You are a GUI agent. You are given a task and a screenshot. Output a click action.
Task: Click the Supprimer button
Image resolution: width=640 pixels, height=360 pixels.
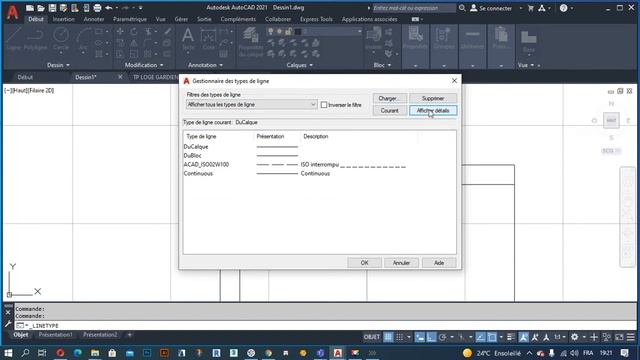[x=433, y=98]
